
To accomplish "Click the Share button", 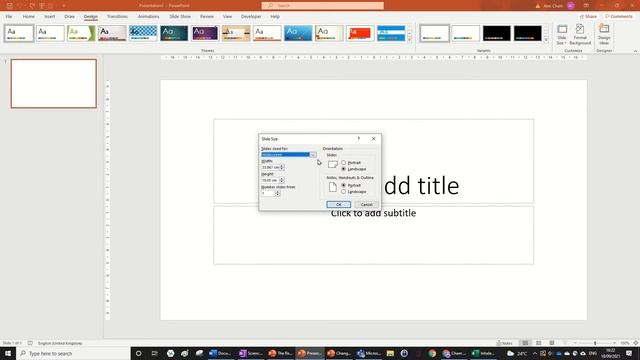I will click(589, 16).
